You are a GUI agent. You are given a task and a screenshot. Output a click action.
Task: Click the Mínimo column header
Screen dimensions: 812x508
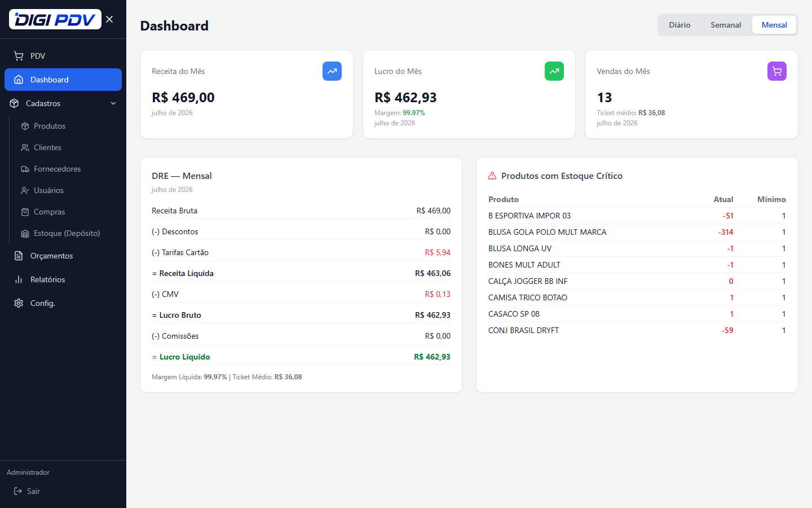(771, 199)
